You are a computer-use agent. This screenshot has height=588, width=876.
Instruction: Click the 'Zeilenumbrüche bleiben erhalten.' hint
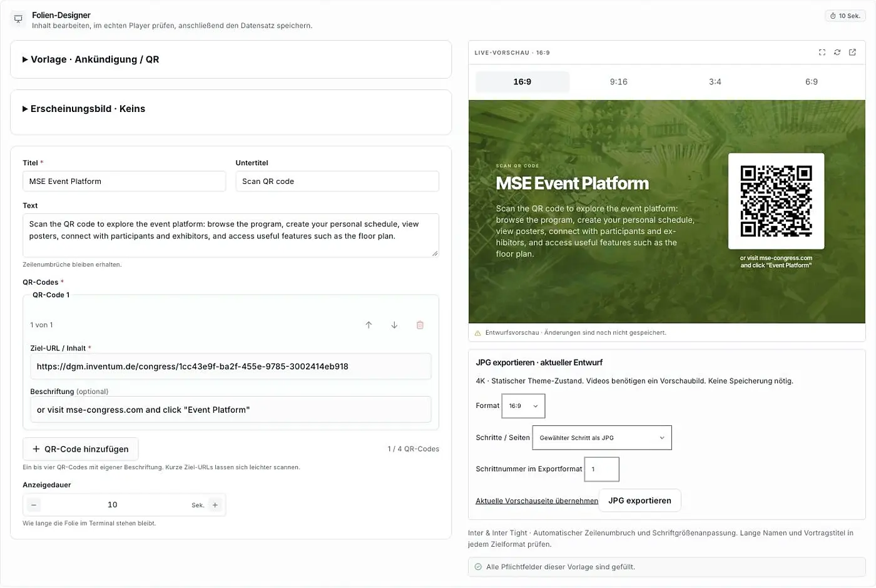(73, 265)
